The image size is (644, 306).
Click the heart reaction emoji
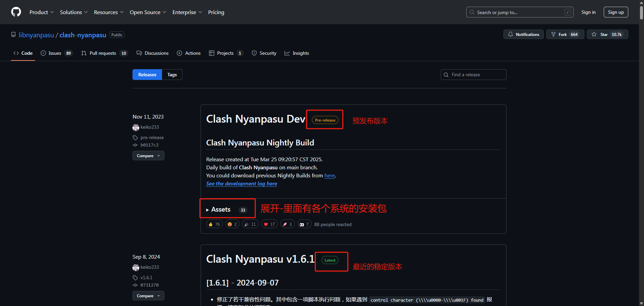(266, 224)
